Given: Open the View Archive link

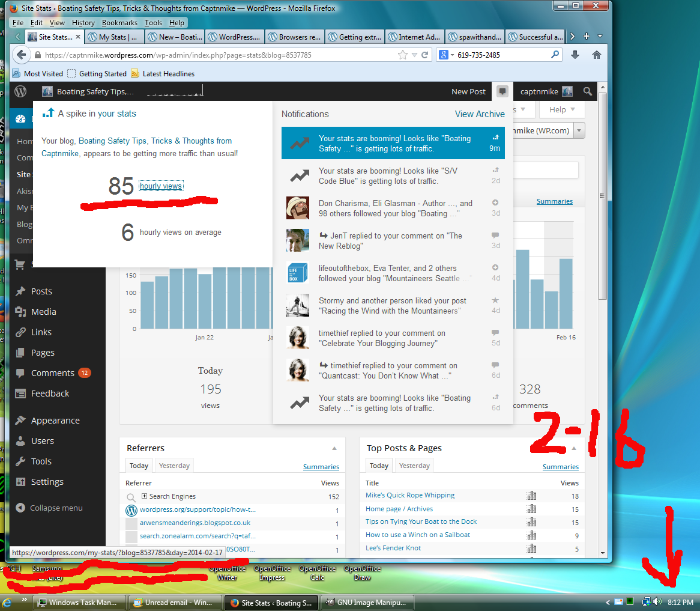Looking at the screenshot, I should point(480,114).
